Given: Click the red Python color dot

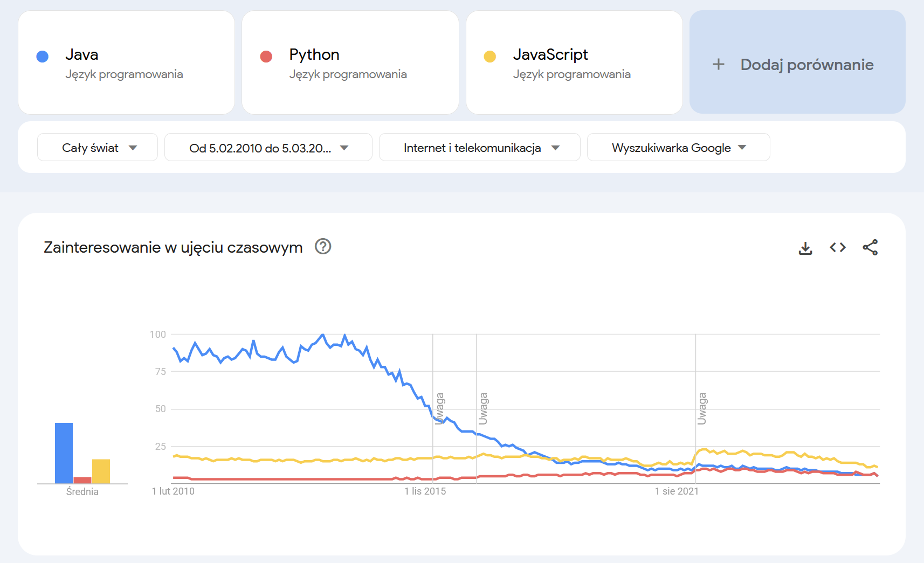Looking at the screenshot, I should click(266, 57).
